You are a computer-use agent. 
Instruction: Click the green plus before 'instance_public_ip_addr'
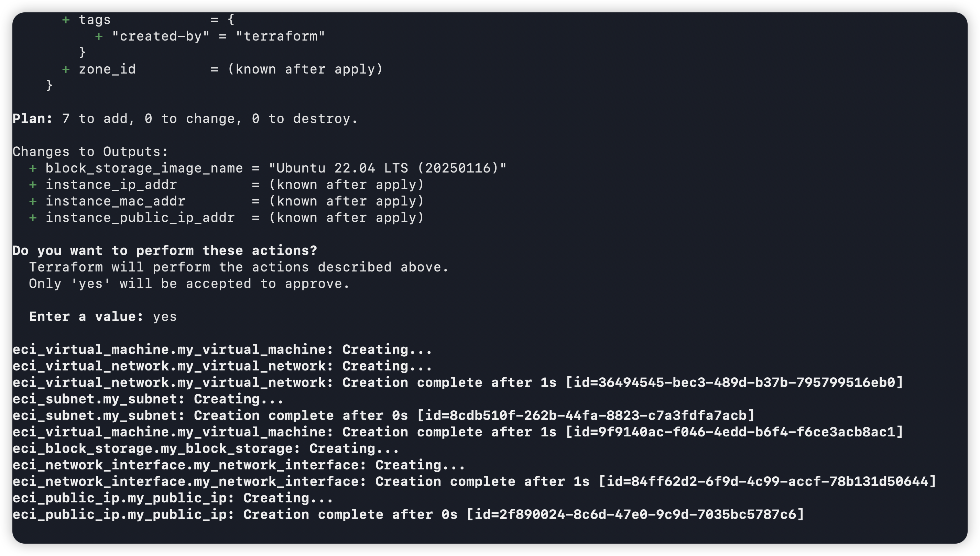(x=33, y=218)
